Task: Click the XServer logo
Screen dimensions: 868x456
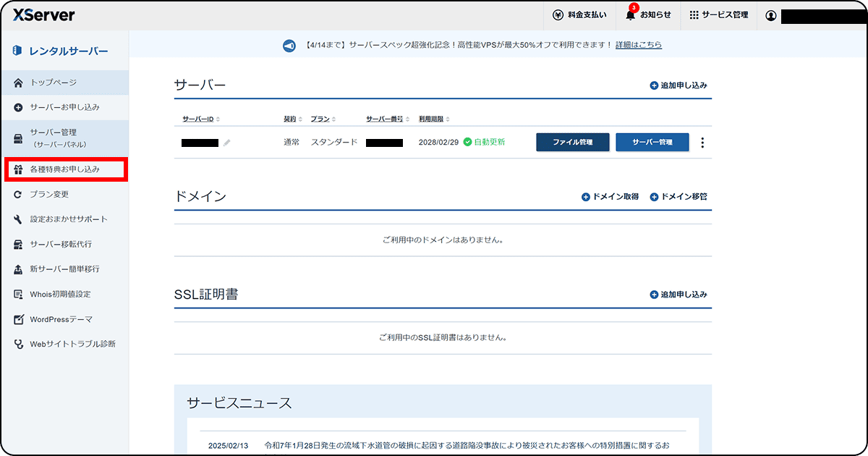Action: coord(43,15)
